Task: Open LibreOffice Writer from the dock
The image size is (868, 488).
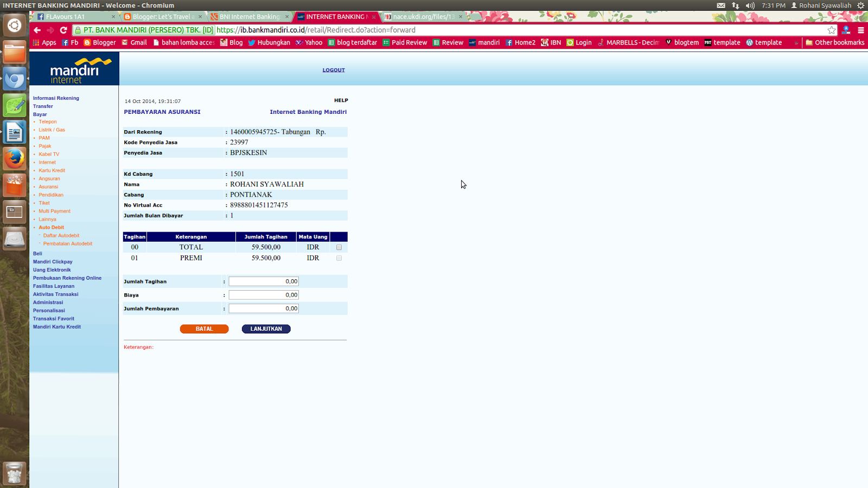Action: click(x=15, y=132)
